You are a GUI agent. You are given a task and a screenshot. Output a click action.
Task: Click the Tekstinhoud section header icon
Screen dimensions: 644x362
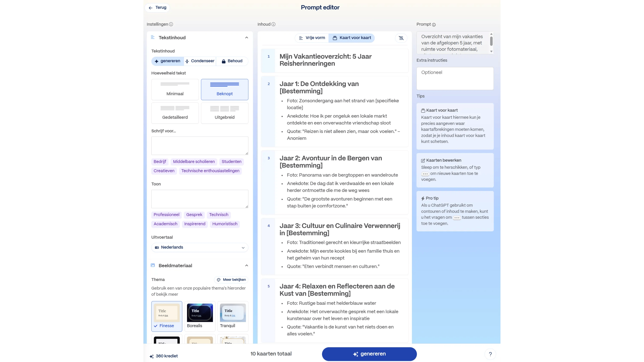[x=153, y=38]
